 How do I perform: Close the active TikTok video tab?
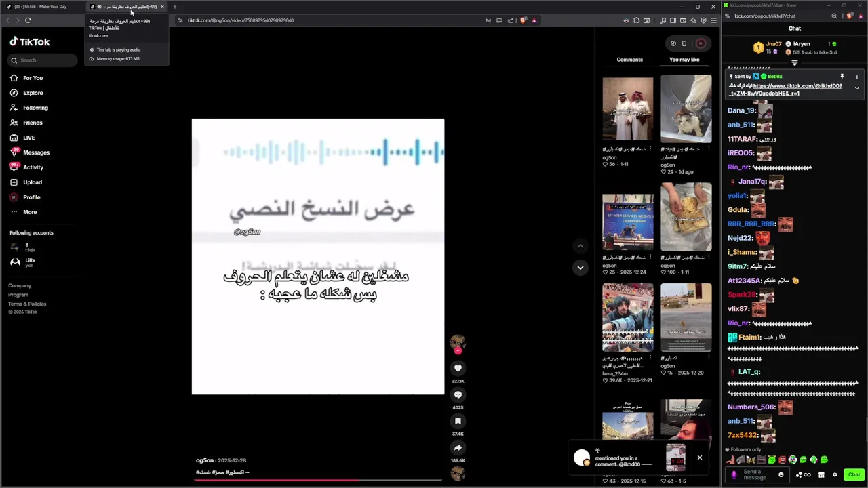tap(162, 7)
